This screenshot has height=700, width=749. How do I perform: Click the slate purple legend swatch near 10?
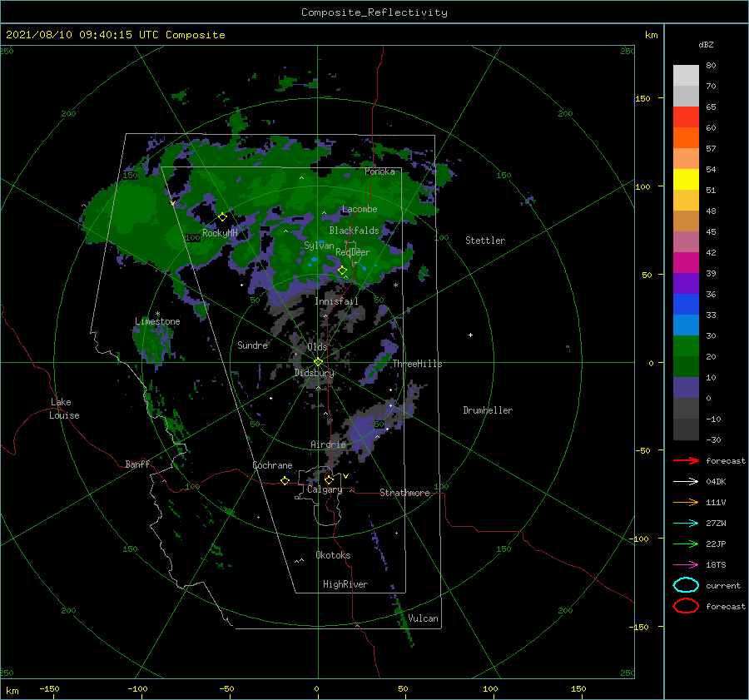(x=686, y=388)
